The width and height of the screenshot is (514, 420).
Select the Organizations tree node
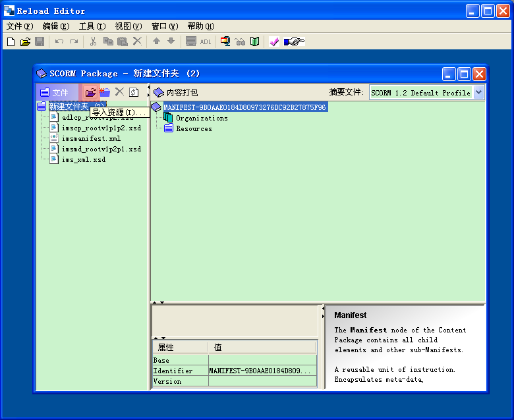point(202,118)
